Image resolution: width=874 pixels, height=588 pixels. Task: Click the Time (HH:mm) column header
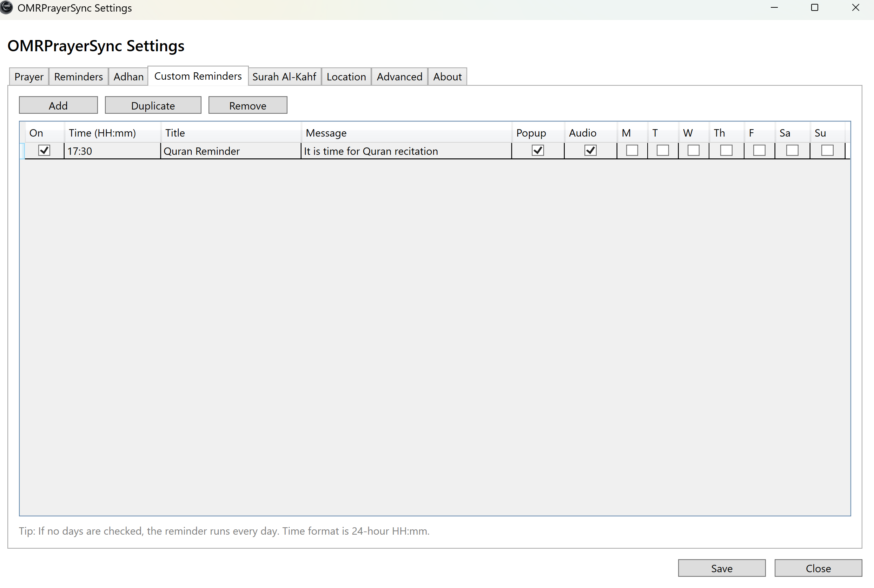(x=112, y=133)
